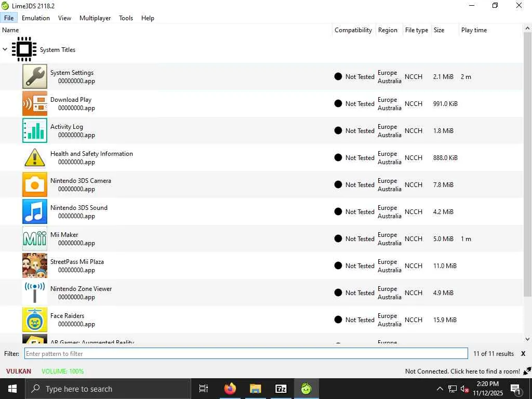532x399 pixels.
Task: Select the 'System Settings' title text
Action: pyautogui.click(x=72, y=73)
